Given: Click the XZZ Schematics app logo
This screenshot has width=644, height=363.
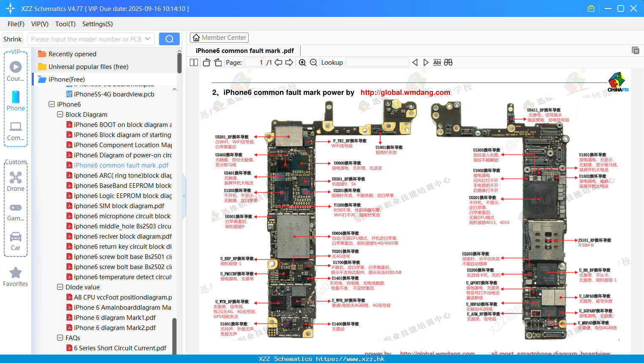Looking at the screenshot, I should pos(10,8).
